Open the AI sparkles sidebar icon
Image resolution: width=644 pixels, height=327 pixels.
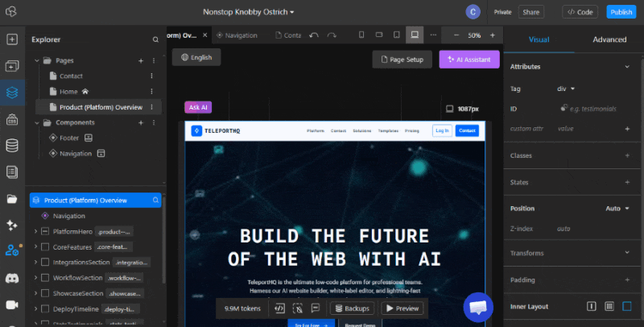pyautogui.click(x=12, y=226)
